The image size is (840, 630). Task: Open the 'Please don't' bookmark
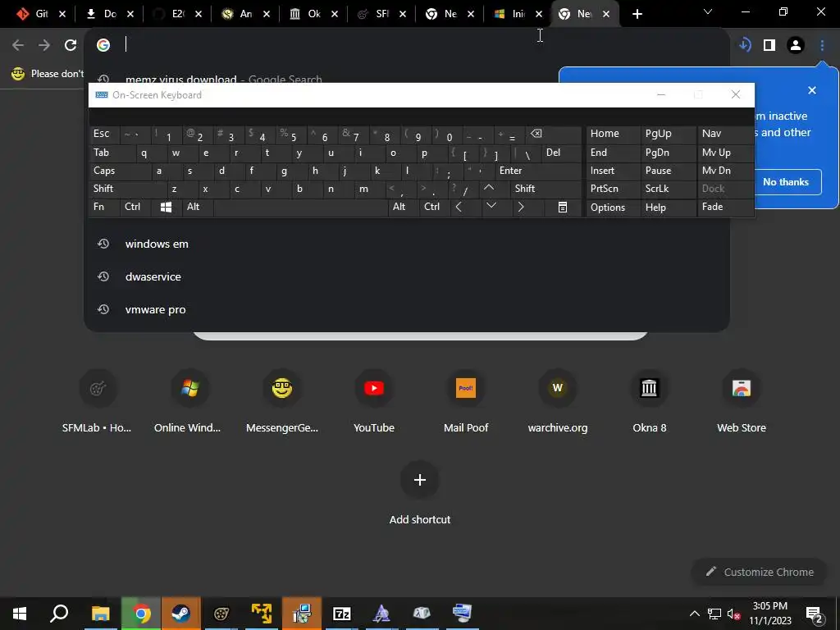pyautogui.click(x=47, y=74)
